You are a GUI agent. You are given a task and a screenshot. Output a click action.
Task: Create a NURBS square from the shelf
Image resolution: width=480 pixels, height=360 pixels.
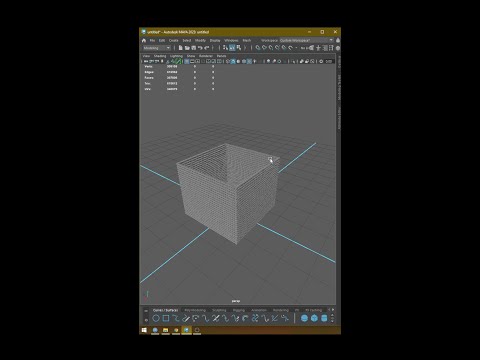click(166, 318)
